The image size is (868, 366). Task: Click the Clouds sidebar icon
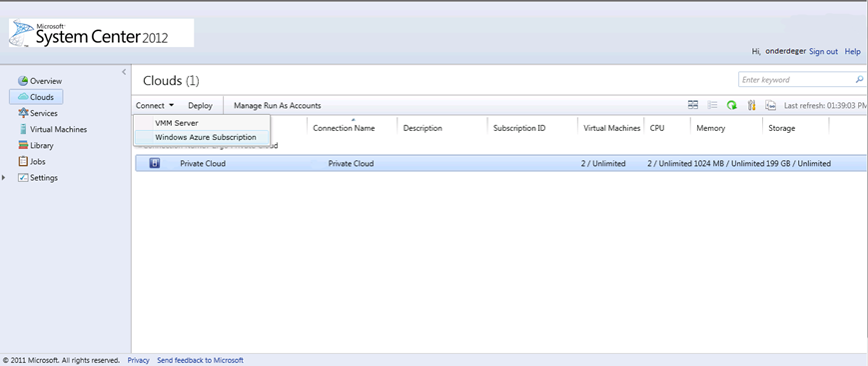pos(23,97)
